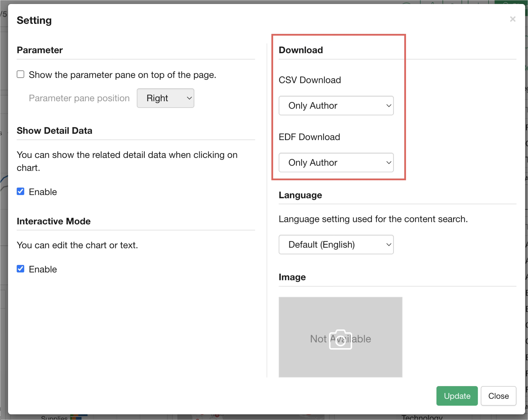The height and width of the screenshot is (420, 528).
Task: Click the chevron arrow of Language select
Action: click(388, 245)
